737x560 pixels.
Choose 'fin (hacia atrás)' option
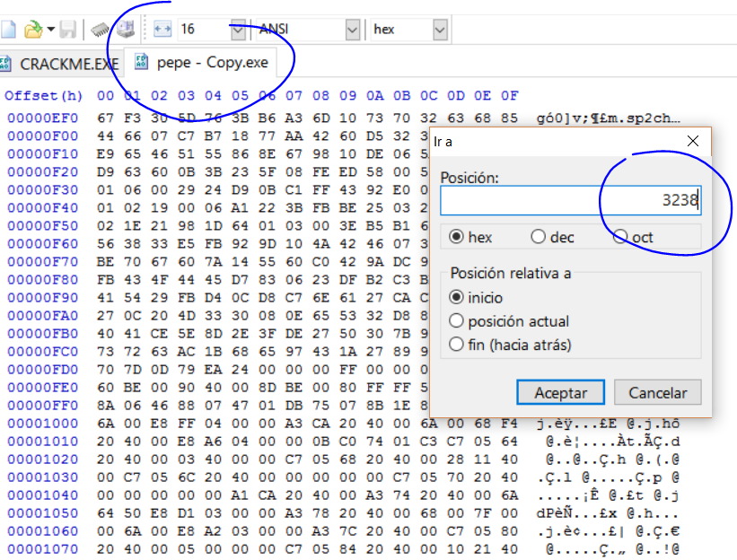456,345
